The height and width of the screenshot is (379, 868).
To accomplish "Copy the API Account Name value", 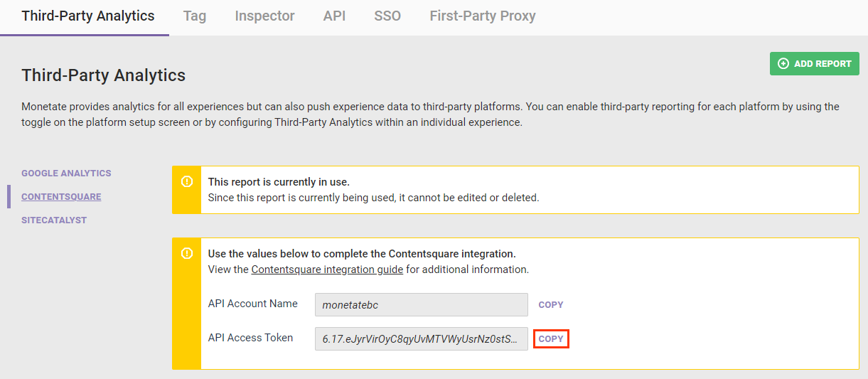I will point(551,304).
